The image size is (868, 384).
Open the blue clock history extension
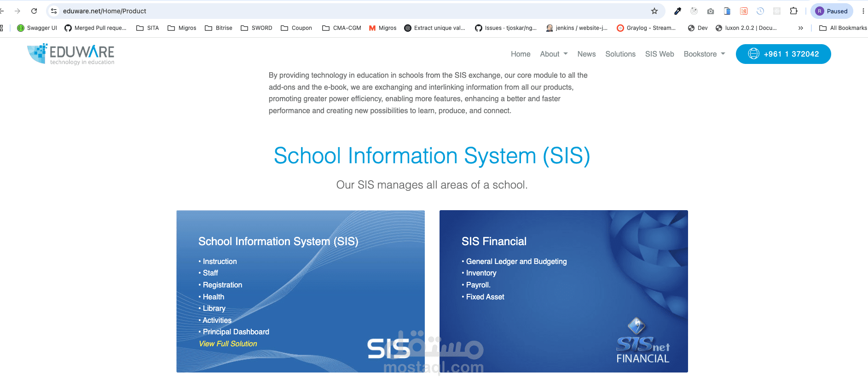[760, 11]
